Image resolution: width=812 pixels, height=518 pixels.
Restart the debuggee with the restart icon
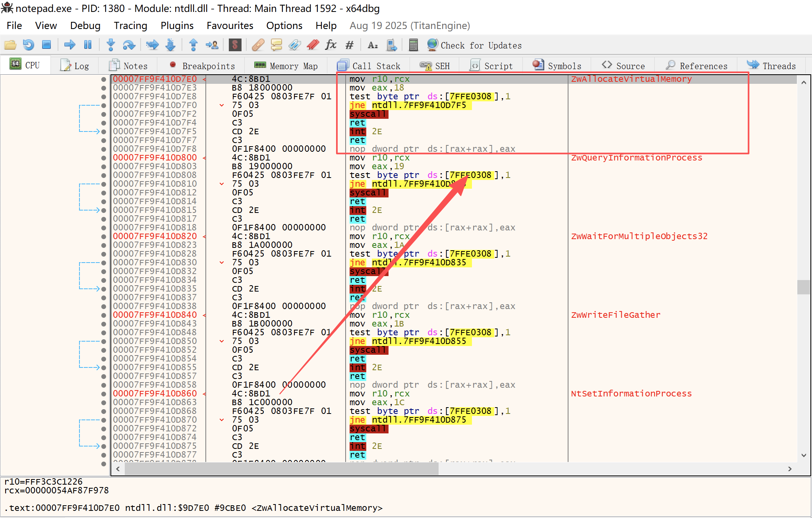tap(28, 45)
